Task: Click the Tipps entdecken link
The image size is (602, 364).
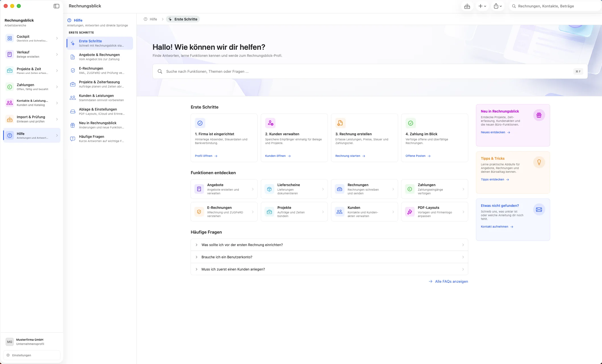Action: 495,179
